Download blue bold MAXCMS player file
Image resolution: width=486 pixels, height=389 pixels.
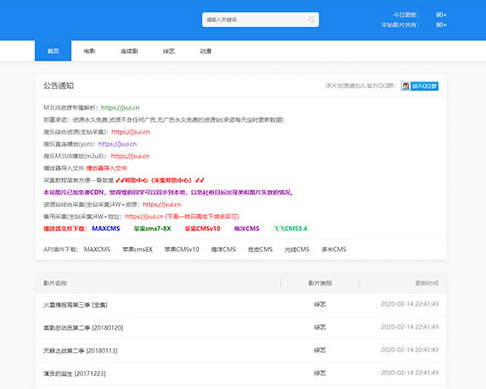pyautogui.click(x=106, y=229)
